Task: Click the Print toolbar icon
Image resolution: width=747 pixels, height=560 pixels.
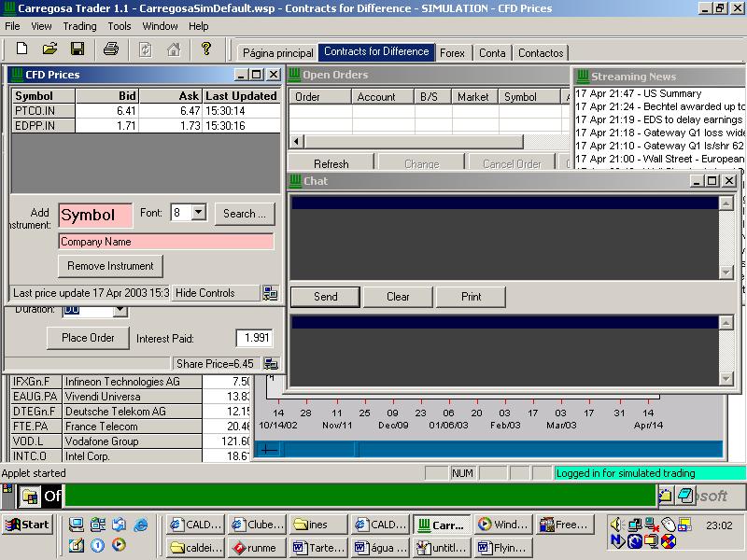Action: [111, 49]
